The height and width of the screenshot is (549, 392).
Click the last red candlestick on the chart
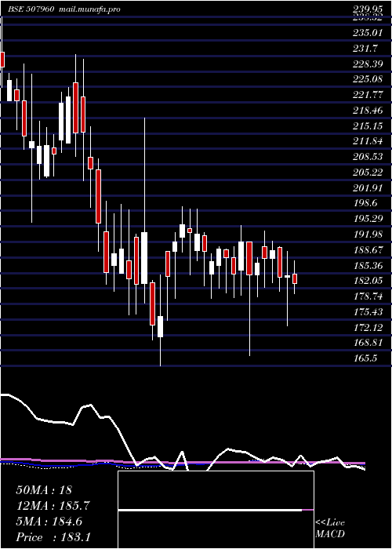point(295,278)
